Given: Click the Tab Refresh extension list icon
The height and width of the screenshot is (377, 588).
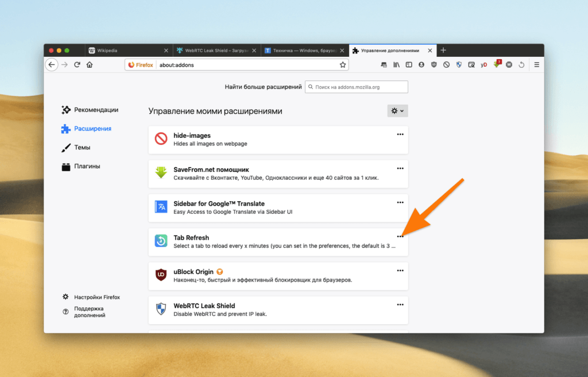Looking at the screenshot, I should point(161,241).
